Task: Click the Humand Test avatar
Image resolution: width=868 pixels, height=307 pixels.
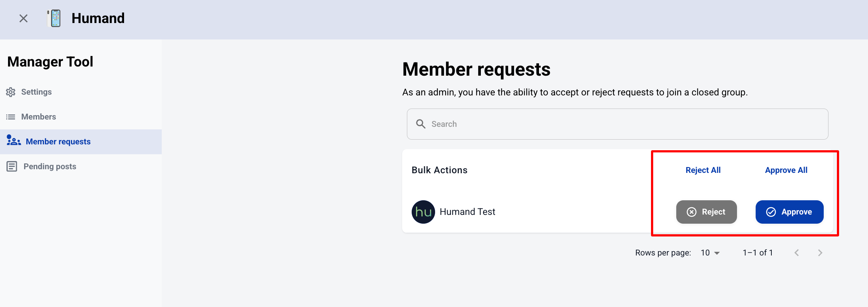Action: (x=423, y=212)
